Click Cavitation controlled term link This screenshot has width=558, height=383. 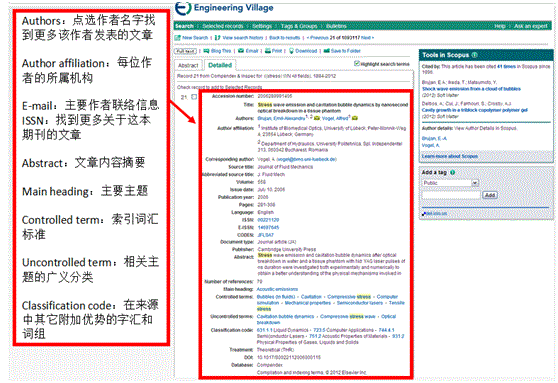coord(311,297)
